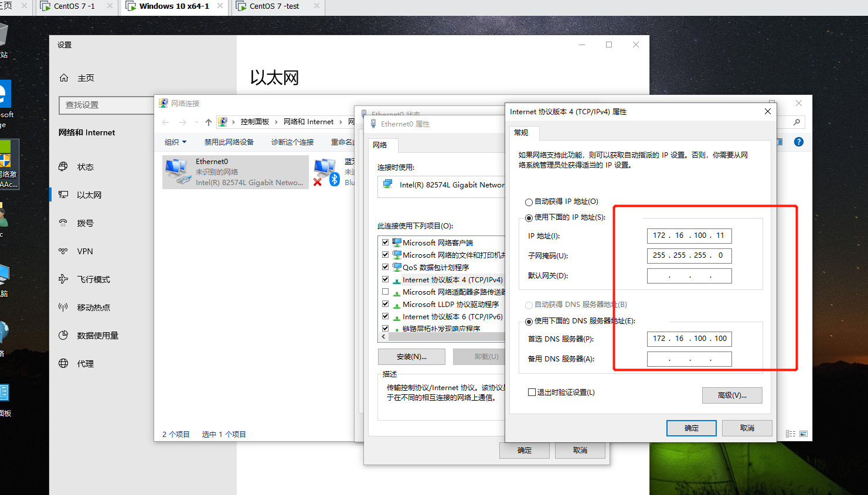Click the Ethernet0 adapter icon in 网络连接

pyautogui.click(x=175, y=170)
